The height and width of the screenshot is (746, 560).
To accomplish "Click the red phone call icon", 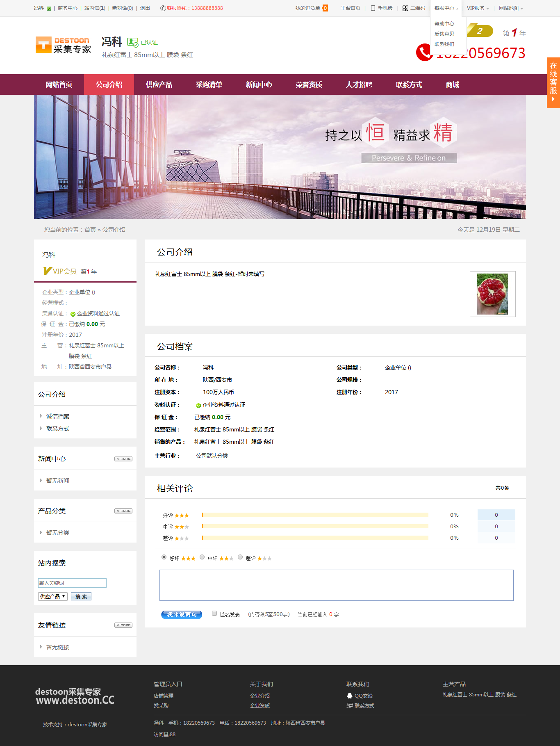I will 423,52.
